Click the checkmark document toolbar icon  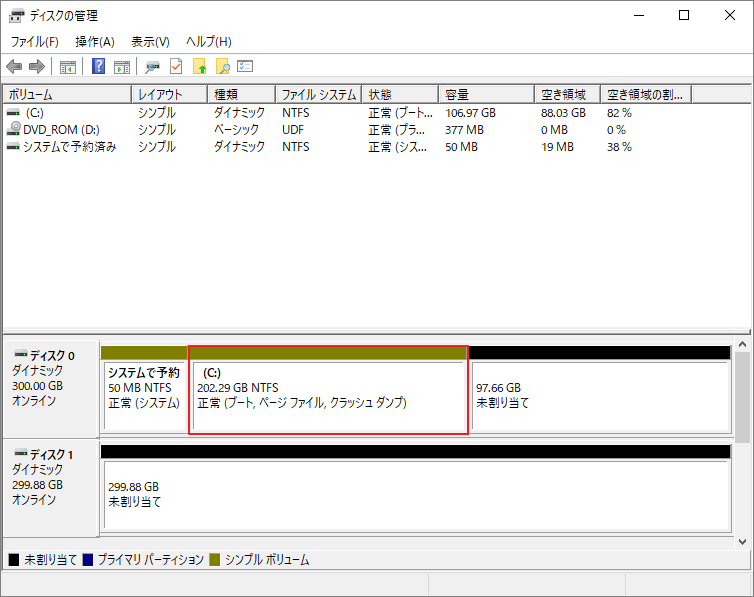click(x=176, y=66)
